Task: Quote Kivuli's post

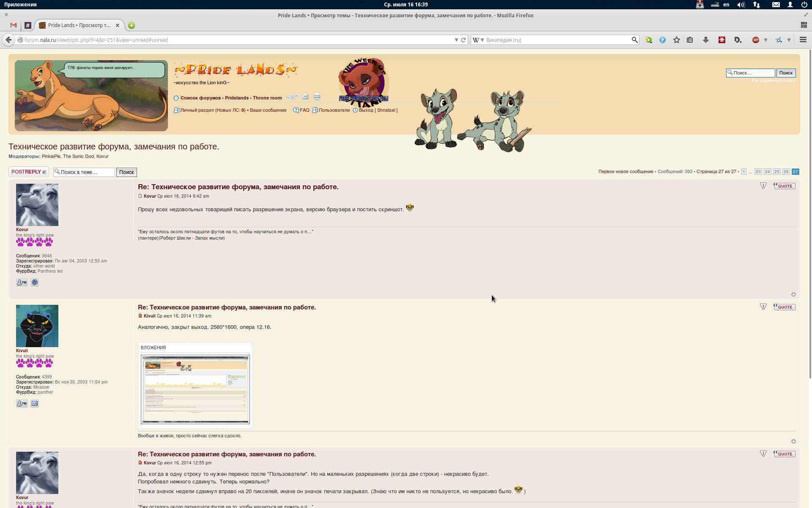Action: (785, 307)
